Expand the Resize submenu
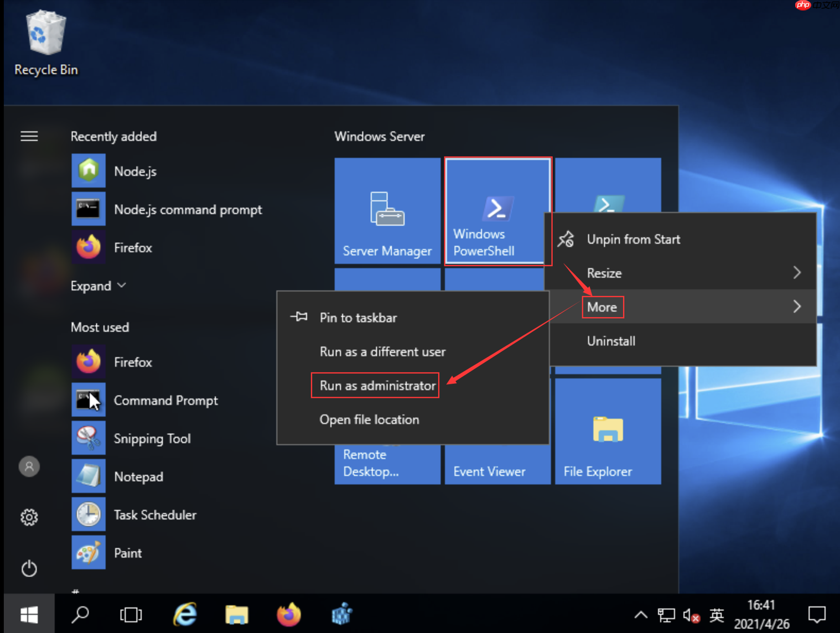The image size is (840, 633). click(x=681, y=273)
